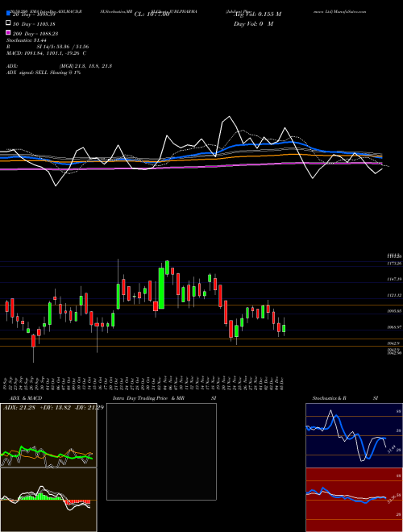Click the 1147.19 price level label
This screenshot has height=532, width=403.
(x=394, y=279)
